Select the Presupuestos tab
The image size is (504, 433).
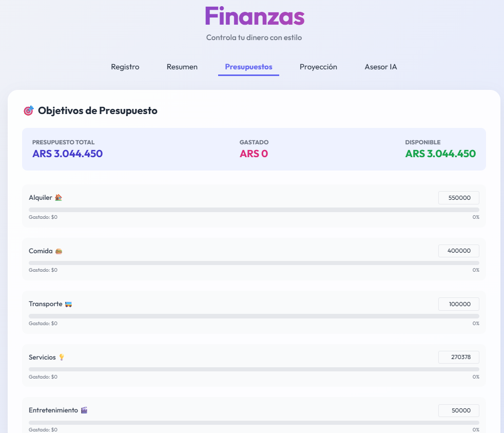pos(248,67)
